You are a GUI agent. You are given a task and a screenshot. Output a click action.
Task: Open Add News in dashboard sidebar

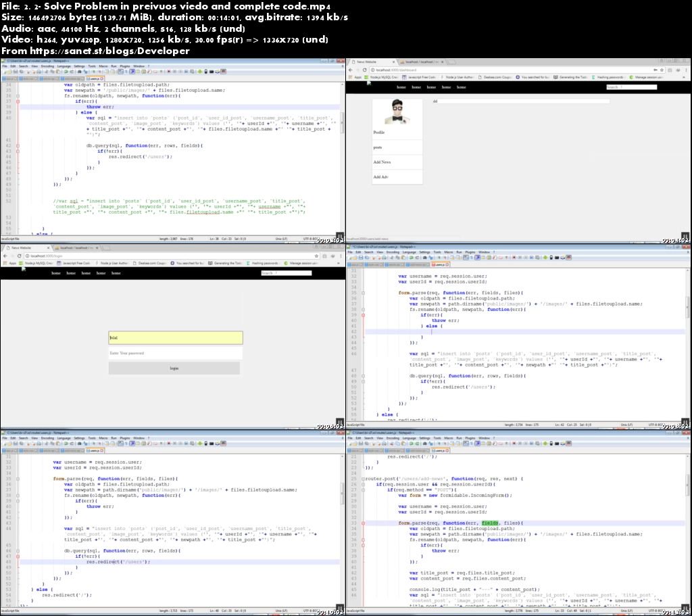point(382,162)
